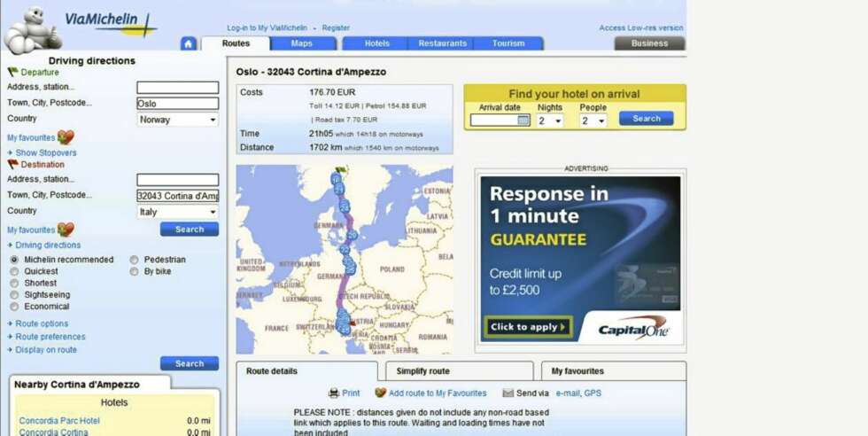Screen dimensions: 868x436
Task: Click the hotel Search button
Action: tap(646, 119)
